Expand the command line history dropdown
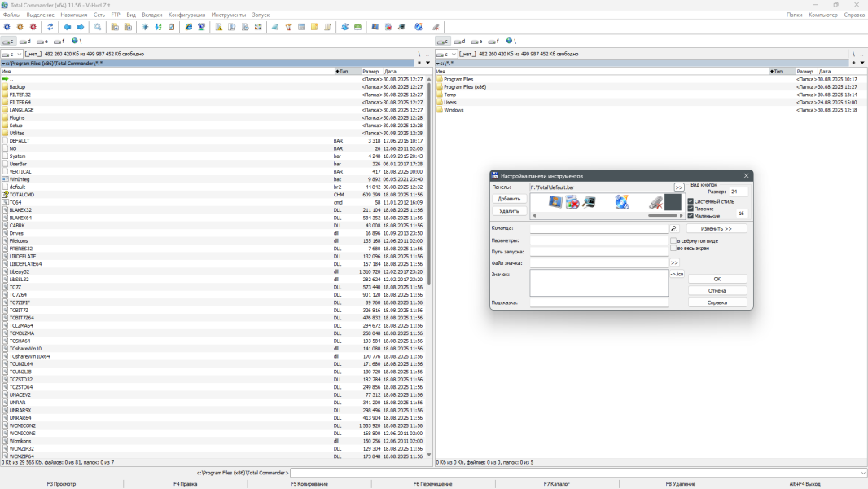The width and height of the screenshot is (868, 489). coord(862,473)
